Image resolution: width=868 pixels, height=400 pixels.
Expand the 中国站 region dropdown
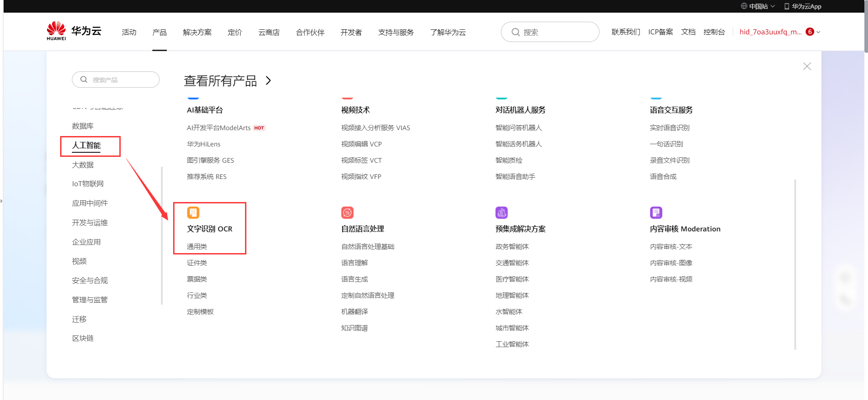(x=773, y=6)
